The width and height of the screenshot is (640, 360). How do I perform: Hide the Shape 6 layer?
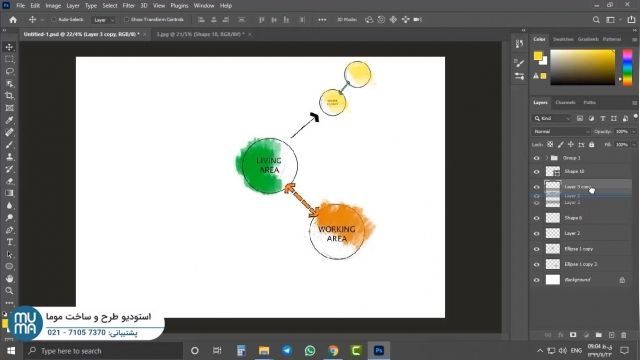(536, 218)
